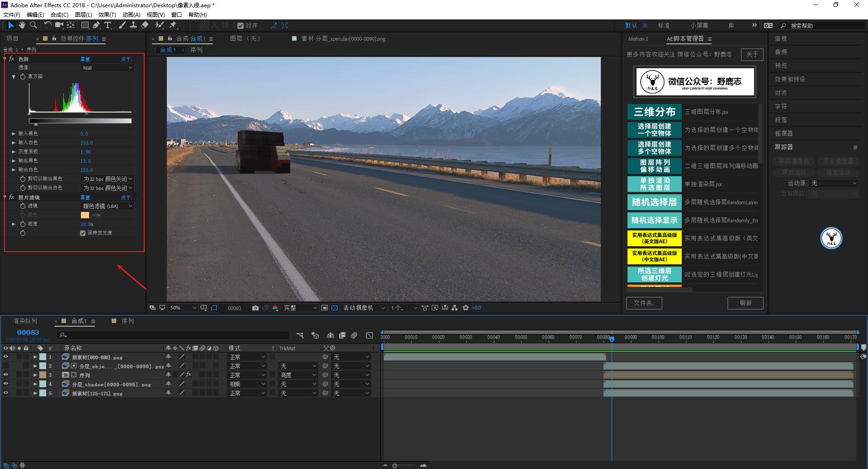
Task: Expand the 输入黑色 property
Action: coord(14,134)
